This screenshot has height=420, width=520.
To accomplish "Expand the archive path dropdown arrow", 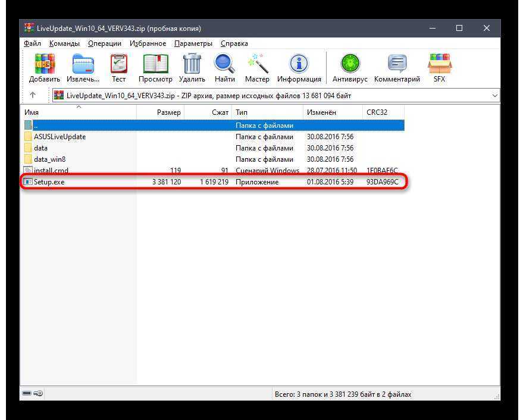I will pyautogui.click(x=495, y=95).
